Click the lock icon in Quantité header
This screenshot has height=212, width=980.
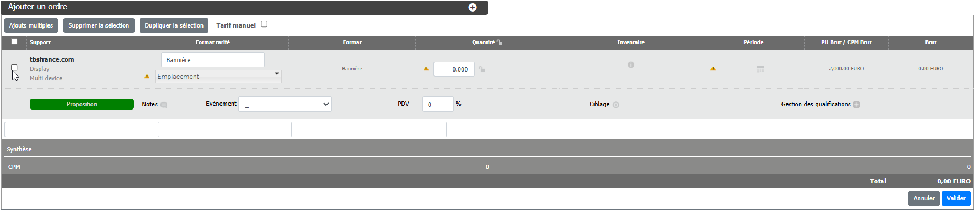click(x=500, y=42)
